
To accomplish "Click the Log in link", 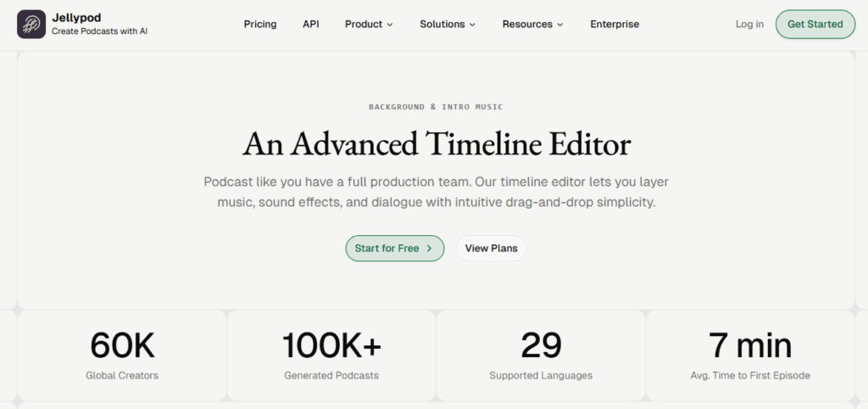I will (x=749, y=24).
